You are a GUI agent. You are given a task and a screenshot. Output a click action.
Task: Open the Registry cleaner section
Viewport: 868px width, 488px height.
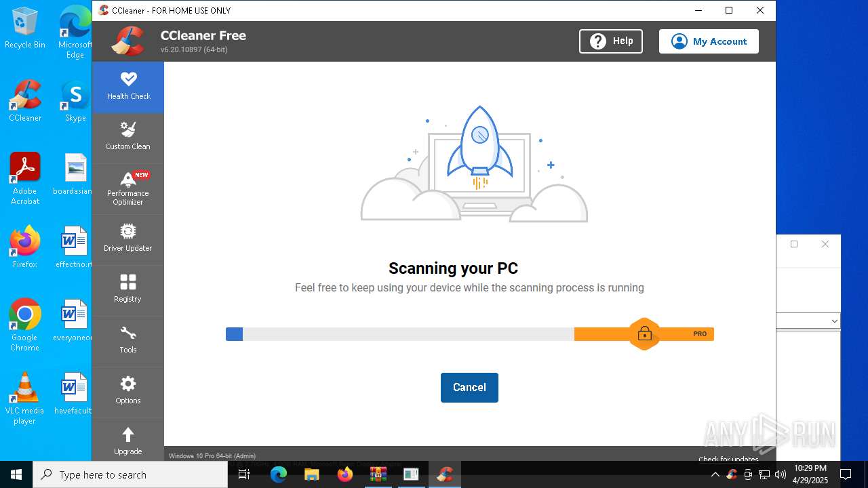[128, 289]
